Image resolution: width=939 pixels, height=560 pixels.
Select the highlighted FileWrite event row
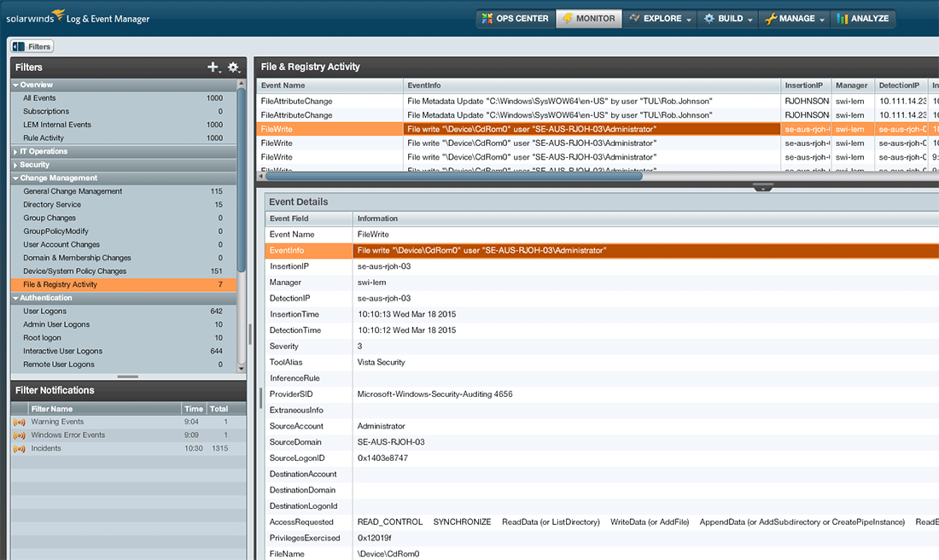(598, 129)
